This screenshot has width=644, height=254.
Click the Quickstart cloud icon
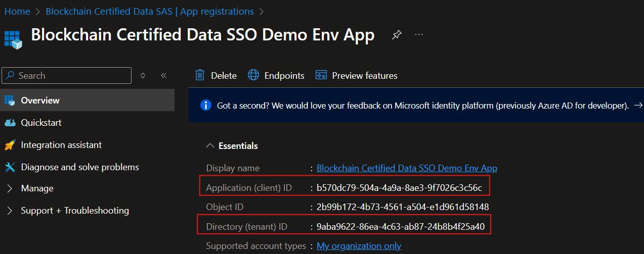tap(10, 123)
